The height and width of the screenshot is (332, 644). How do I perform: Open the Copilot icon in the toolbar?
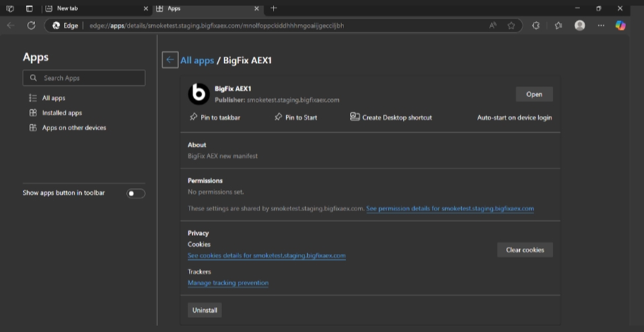pos(620,25)
